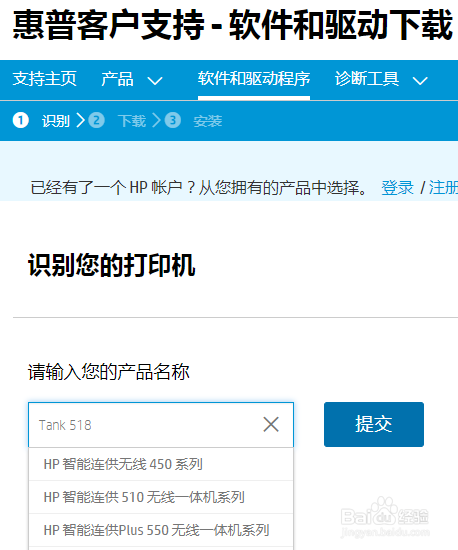This screenshot has height=550, width=458.
Task: Click the 注册 register link
Action: click(x=443, y=188)
